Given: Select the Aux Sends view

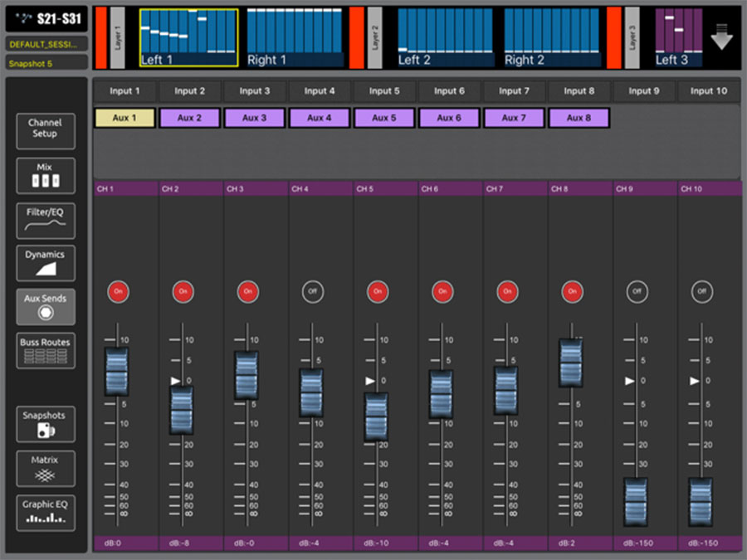Looking at the screenshot, I should (46, 307).
